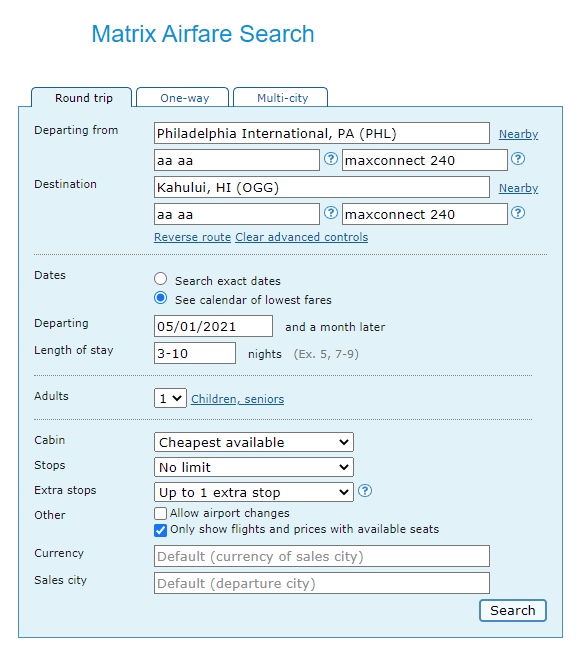Click help icon beside departure maxconnect extension field

click(x=518, y=159)
